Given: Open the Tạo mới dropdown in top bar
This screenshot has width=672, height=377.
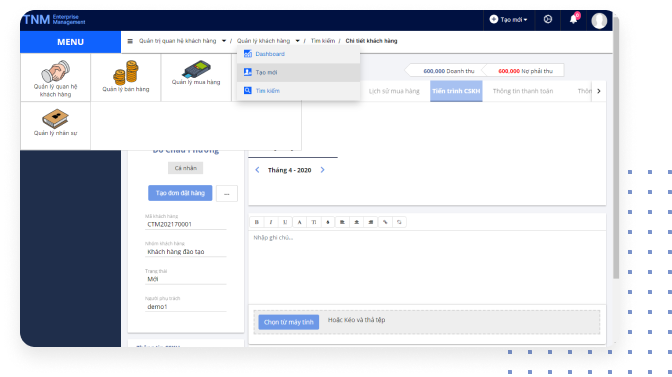Looking at the screenshot, I should click(x=509, y=19).
